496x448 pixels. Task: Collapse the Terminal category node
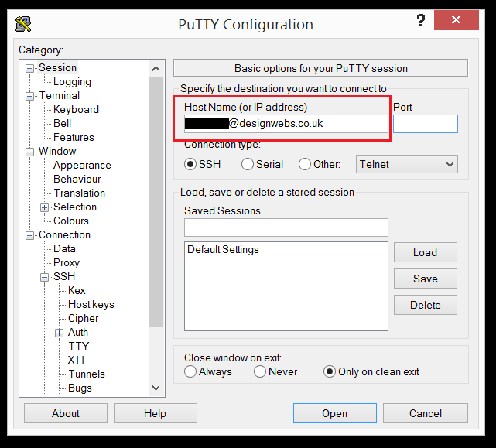point(30,96)
